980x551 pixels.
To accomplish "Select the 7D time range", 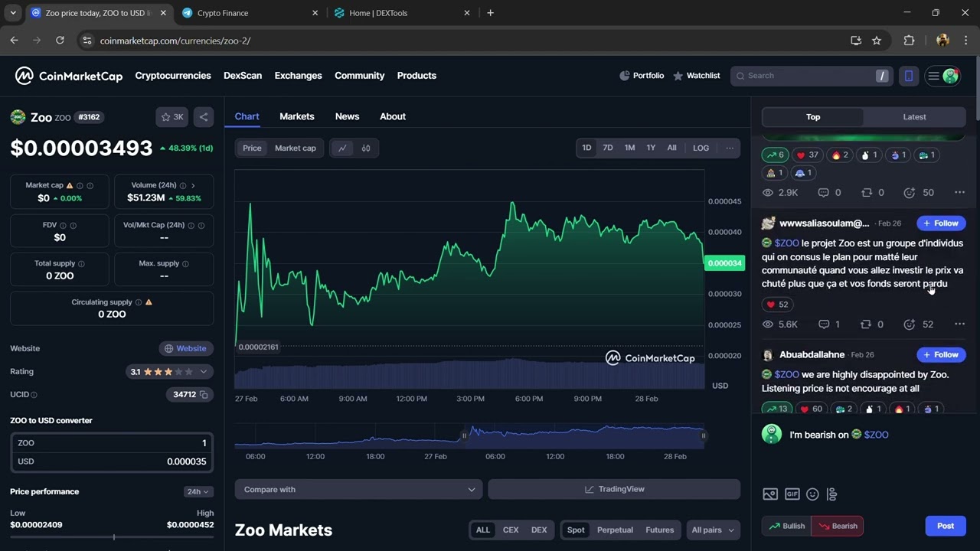I will pyautogui.click(x=608, y=148).
